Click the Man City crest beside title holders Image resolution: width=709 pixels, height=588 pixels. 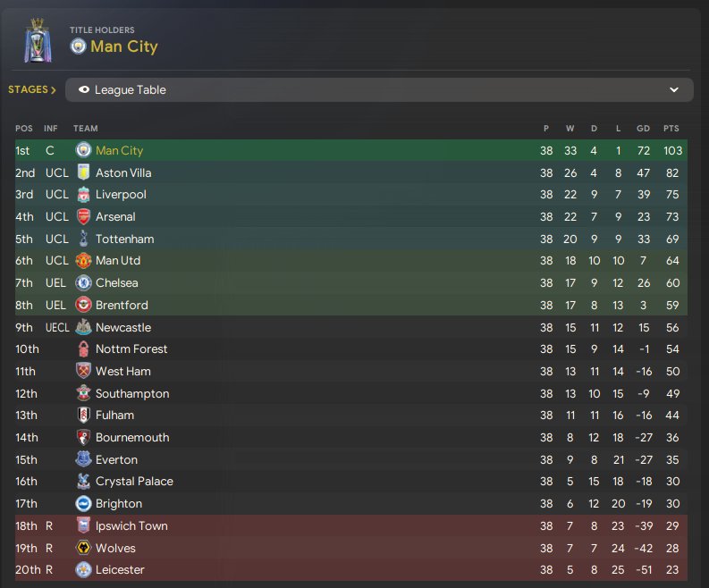pos(79,46)
